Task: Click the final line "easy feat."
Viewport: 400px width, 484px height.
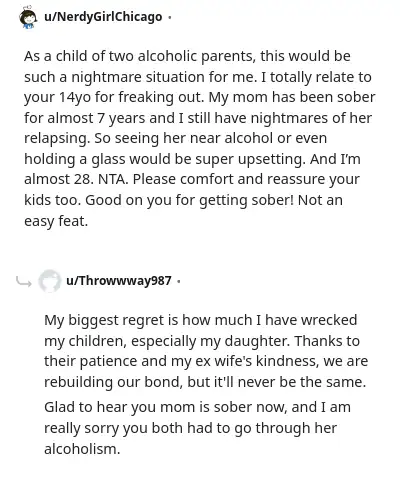Action: click(56, 221)
